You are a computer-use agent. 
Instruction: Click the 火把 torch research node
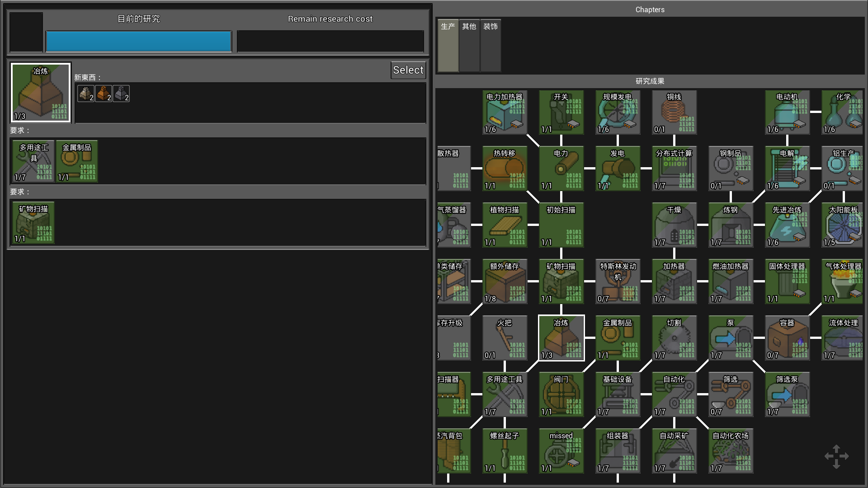505,338
